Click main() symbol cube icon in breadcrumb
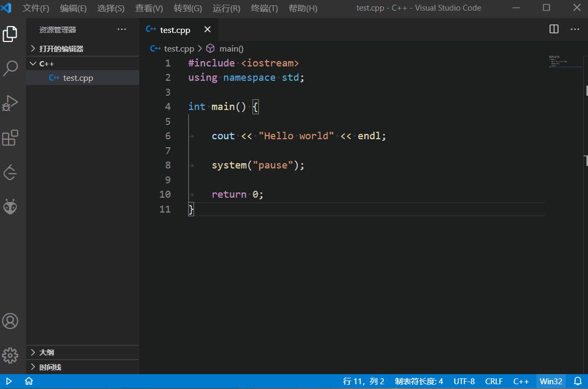588x389 pixels. [x=211, y=48]
